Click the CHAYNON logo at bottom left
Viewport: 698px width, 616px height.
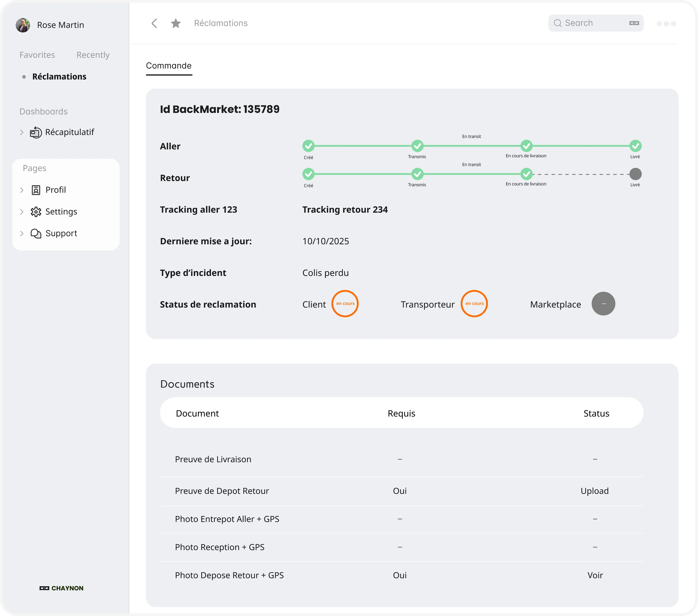(x=62, y=588)
